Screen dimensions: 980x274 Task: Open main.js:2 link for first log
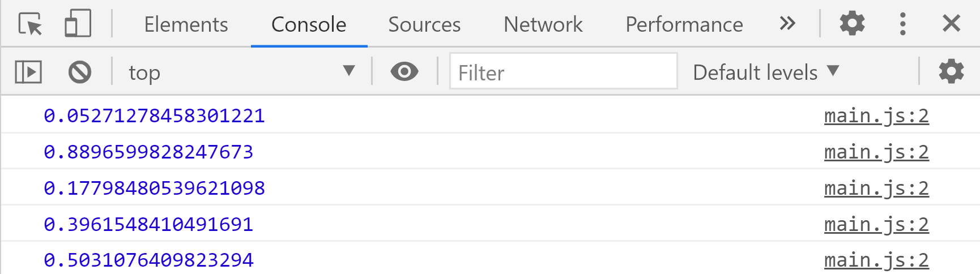(876, 115)
